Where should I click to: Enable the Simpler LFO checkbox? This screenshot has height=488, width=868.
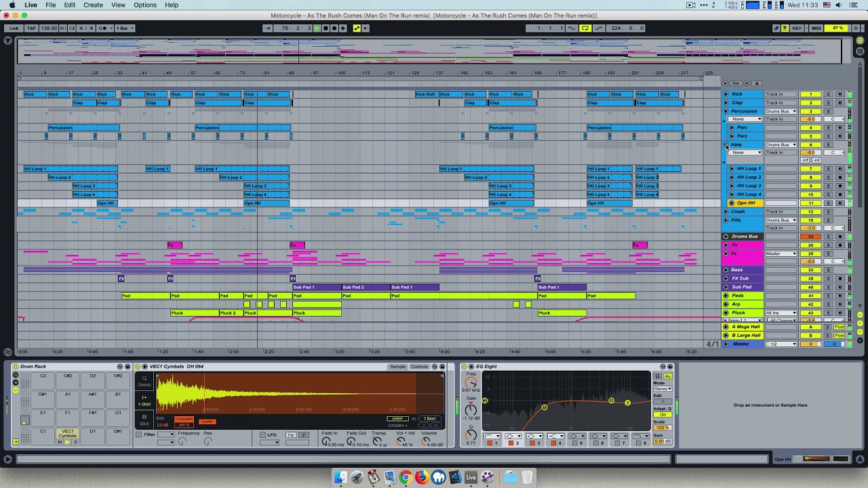tap(263, 434)
